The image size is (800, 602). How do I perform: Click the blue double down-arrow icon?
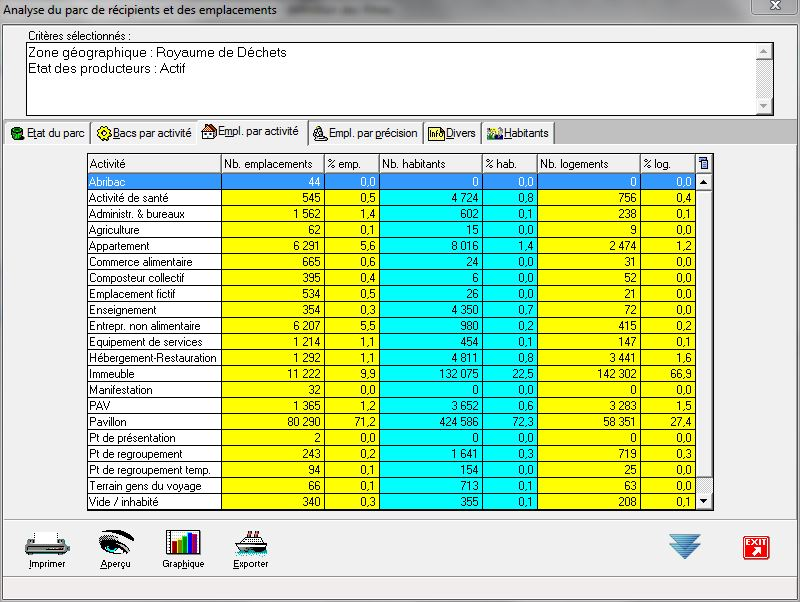(685, 546)
